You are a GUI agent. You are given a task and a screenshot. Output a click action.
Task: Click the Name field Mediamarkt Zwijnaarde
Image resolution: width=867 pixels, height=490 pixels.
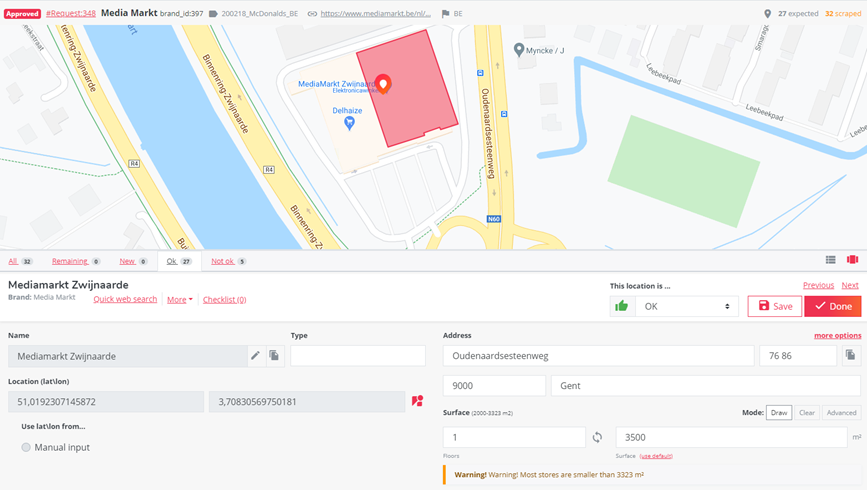tap(128, 356)
